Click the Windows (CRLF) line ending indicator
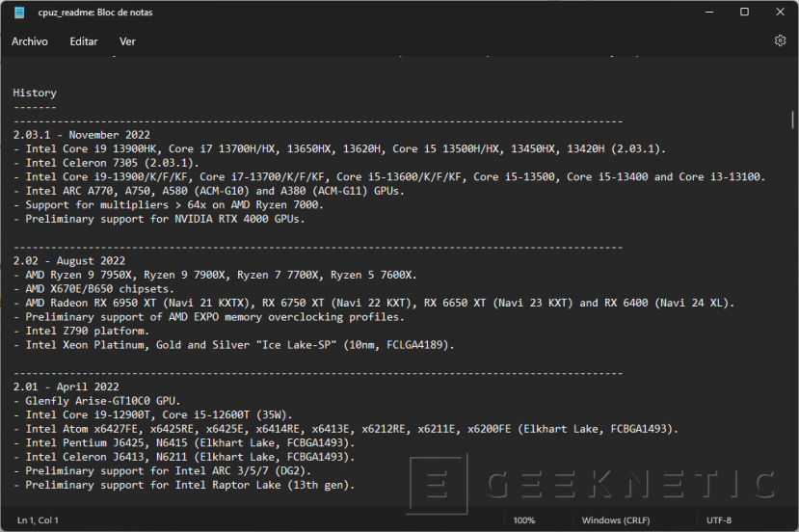Screen dimensions: 799x532 pos(616,520)
